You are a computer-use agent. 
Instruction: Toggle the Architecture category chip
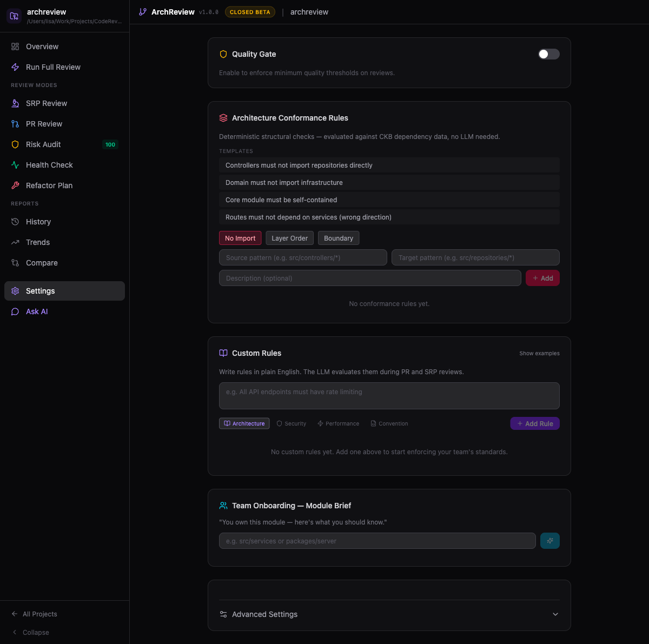[244, 423]
